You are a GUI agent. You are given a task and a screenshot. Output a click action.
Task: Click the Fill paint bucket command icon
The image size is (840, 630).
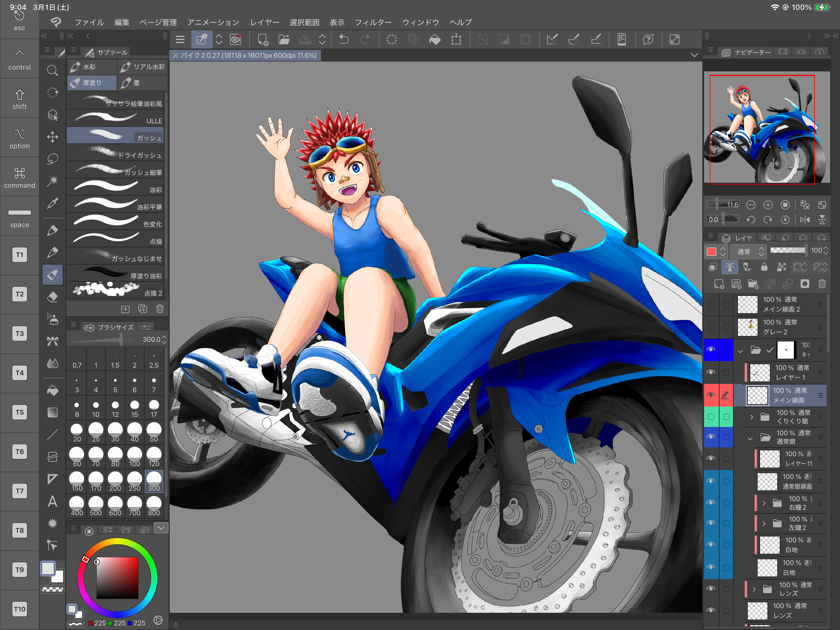tap(435, 39)
